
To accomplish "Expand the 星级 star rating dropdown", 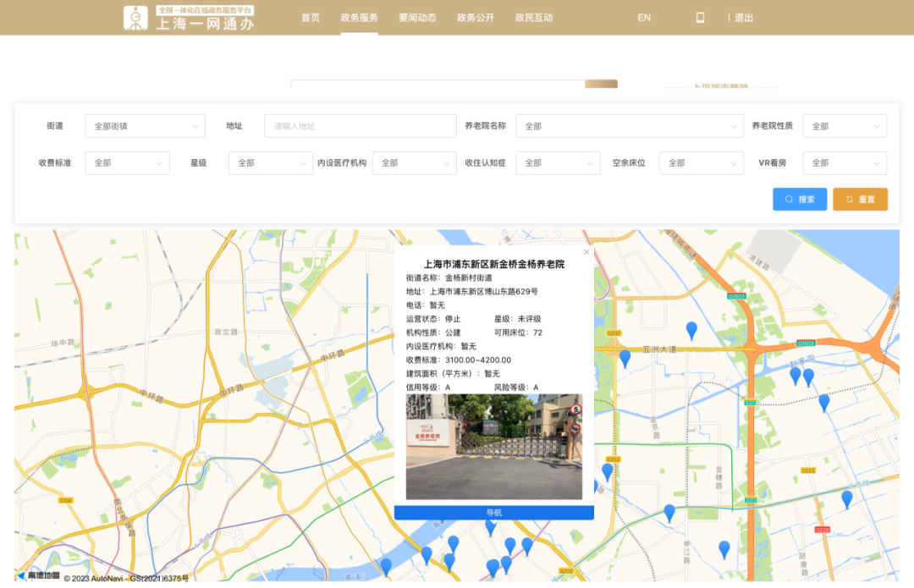I will (x=270, y=162).
